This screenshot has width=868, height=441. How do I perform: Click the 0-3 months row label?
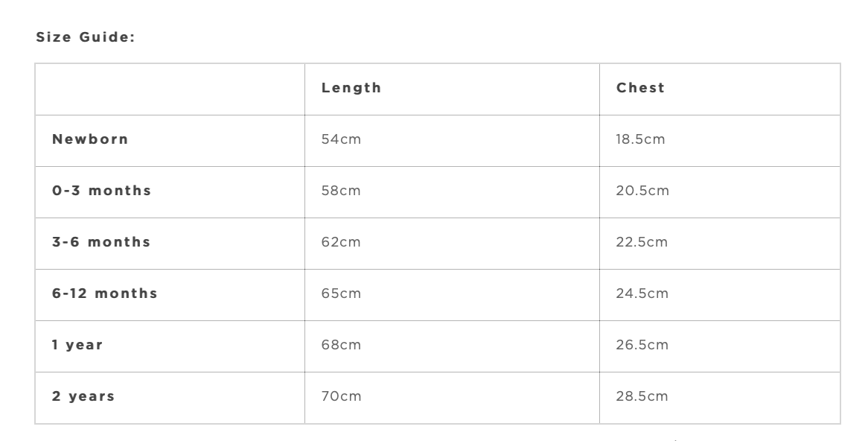(x=101, y=191)
